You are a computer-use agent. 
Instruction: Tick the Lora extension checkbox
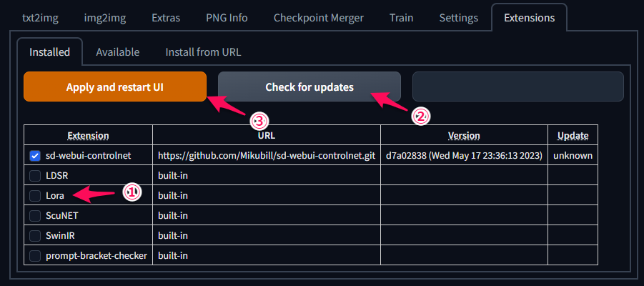point(35,196)
